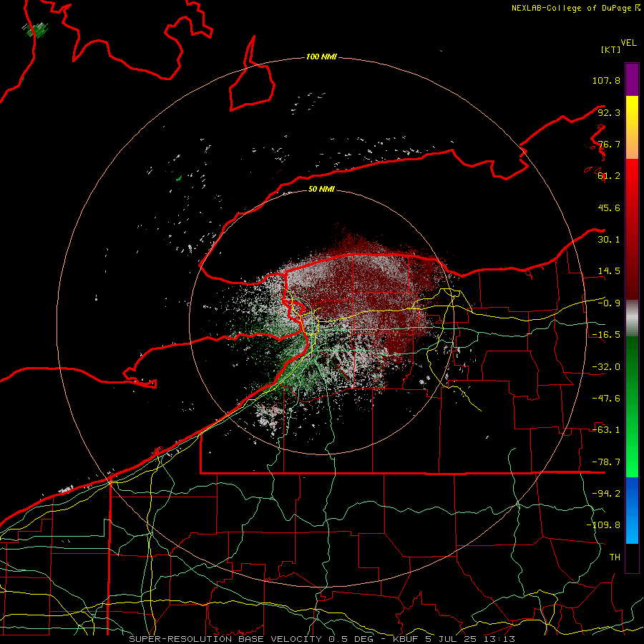Click the 76.7 legend value

click(x=609, y=144)
